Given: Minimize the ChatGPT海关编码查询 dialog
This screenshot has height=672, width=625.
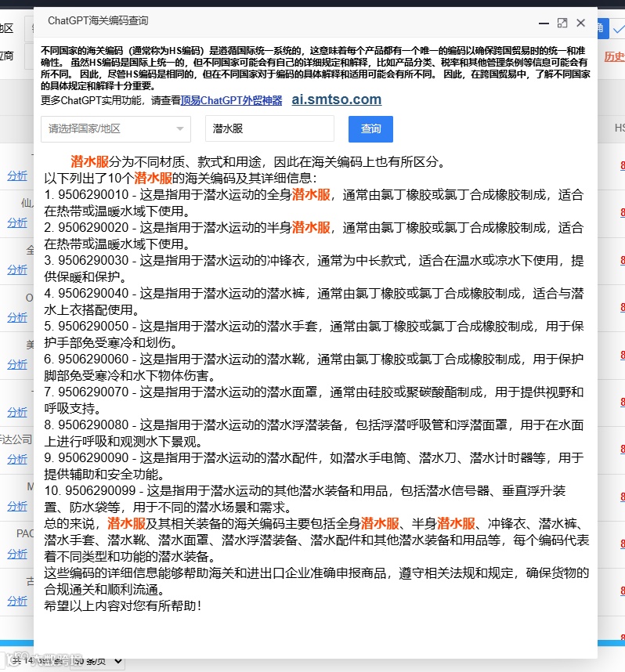Looking at the screenshot, I should coord(544,23).
